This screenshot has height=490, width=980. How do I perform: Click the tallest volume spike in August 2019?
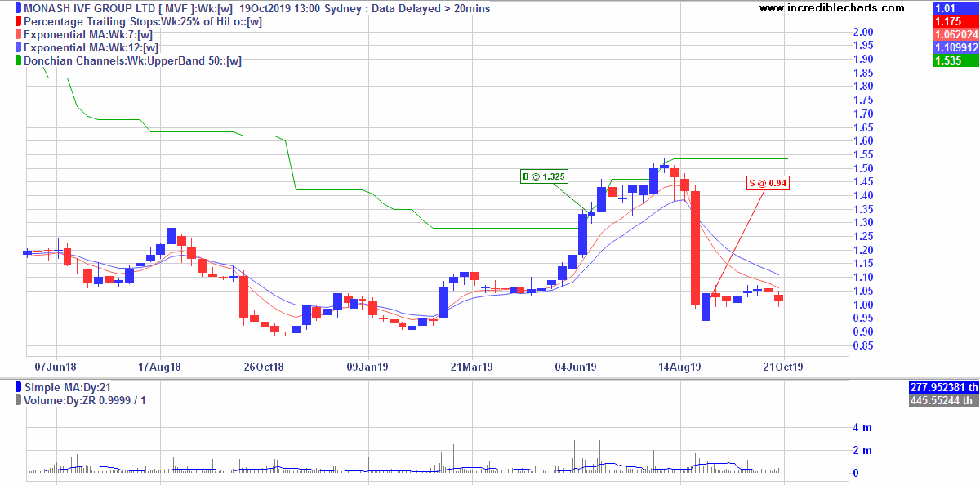(693, 439)
